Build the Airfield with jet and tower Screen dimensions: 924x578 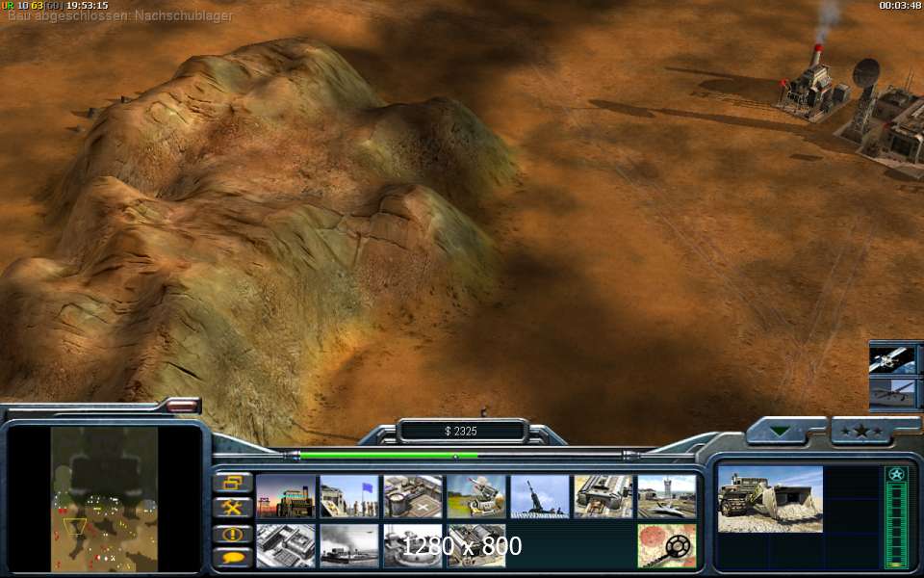pyautogui.click(x=667, y=497)
